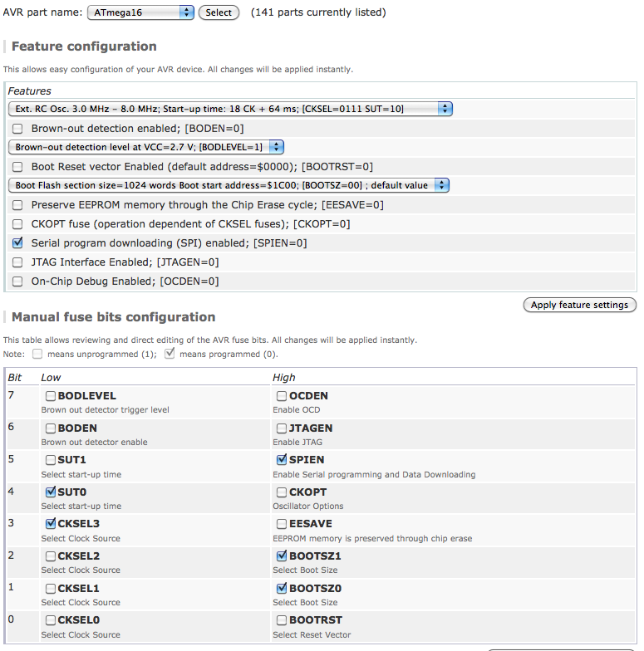Toggle the SPIEN high fuse bit
The width and height of the screenshot is (644, 651).
pyautogui.click(x=282, y=459)
